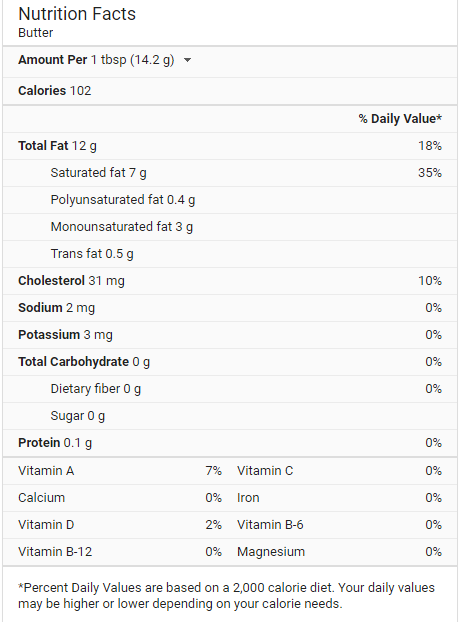
Task: Click the Potassium 3 mg label
Action: [65, 335]
